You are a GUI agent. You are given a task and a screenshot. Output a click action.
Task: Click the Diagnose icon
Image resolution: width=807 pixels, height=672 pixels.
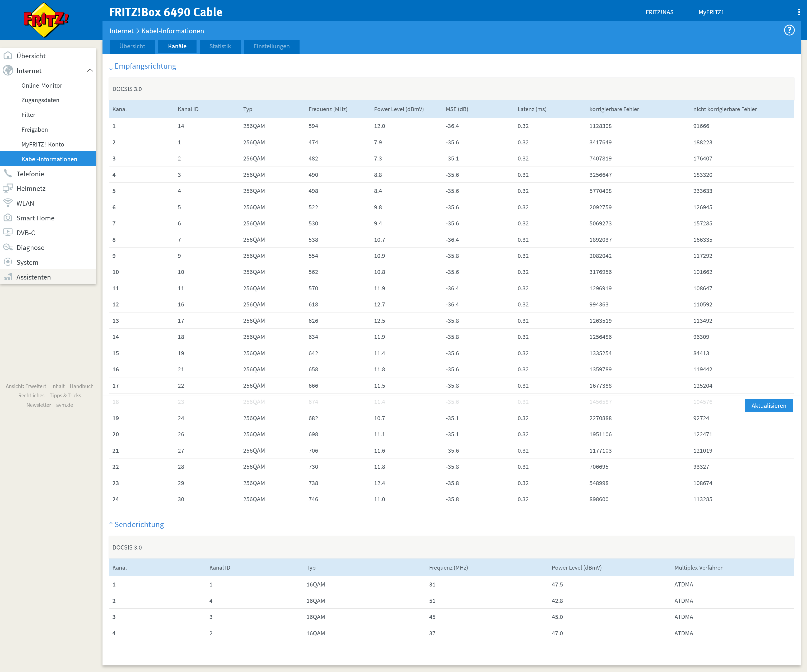coord(8,247)
